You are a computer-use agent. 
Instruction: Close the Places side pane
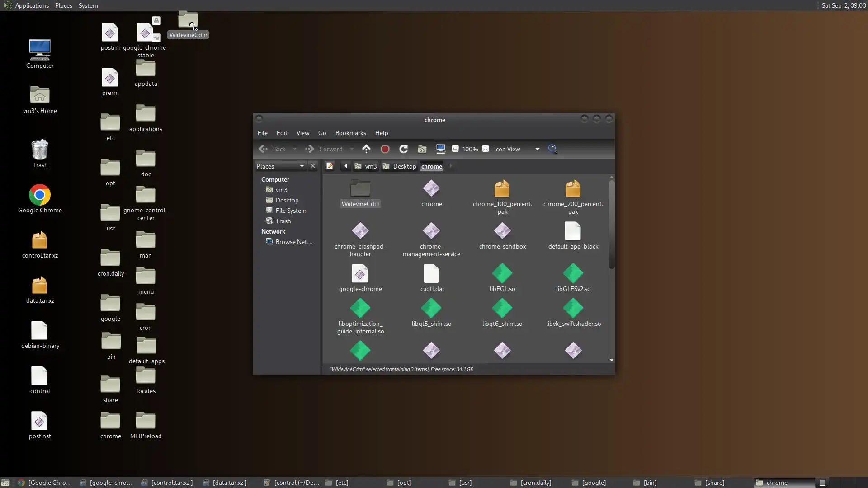click(x=312, y=166)
